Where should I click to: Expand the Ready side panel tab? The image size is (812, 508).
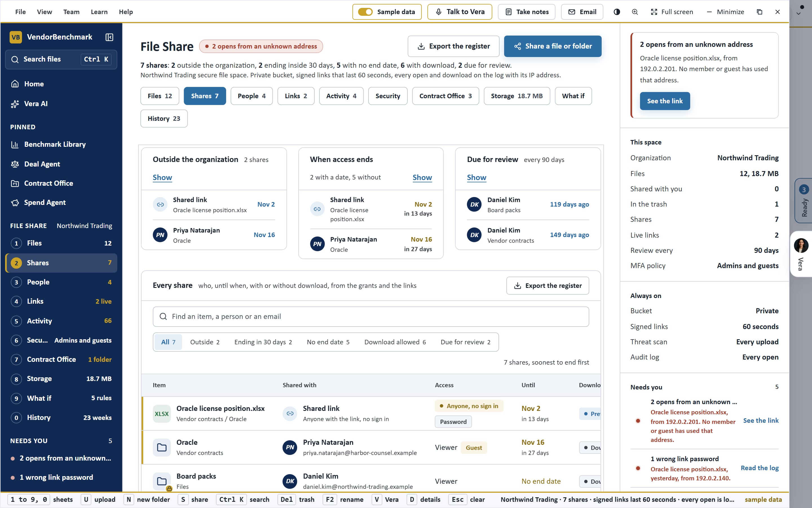coord(804,201)
